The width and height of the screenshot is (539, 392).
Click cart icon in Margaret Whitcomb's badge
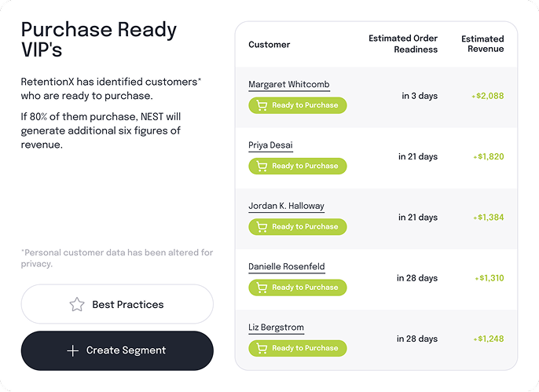(261, 105)
